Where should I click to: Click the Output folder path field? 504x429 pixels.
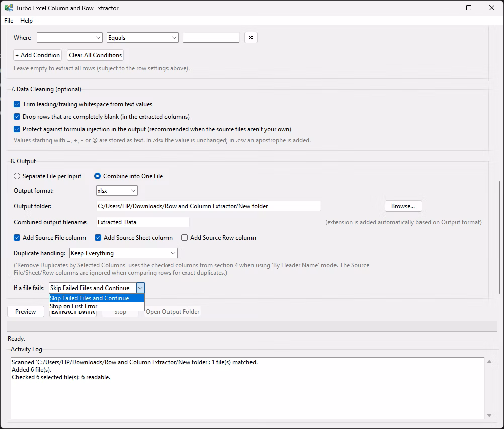tap(208, 206)
